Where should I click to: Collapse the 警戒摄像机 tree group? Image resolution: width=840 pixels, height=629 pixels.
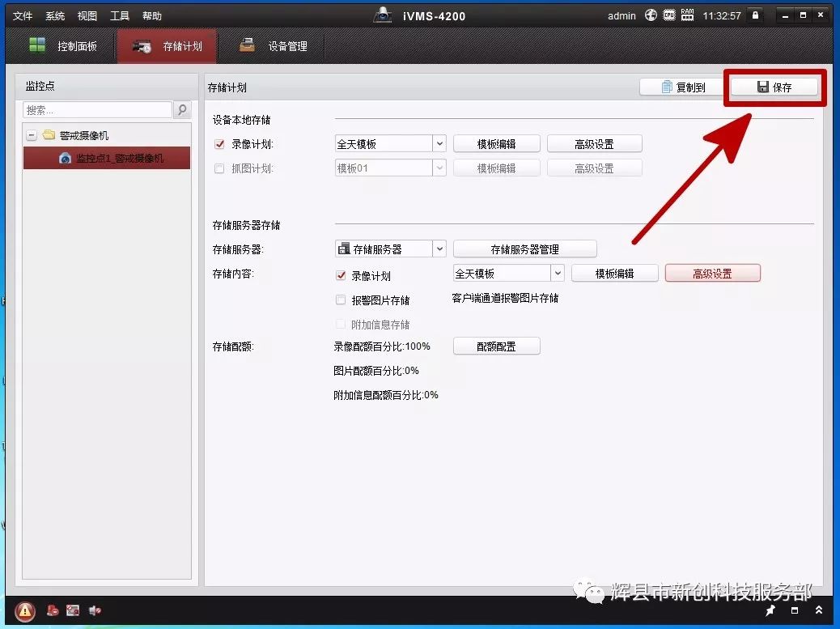click(x=31, y=135)
